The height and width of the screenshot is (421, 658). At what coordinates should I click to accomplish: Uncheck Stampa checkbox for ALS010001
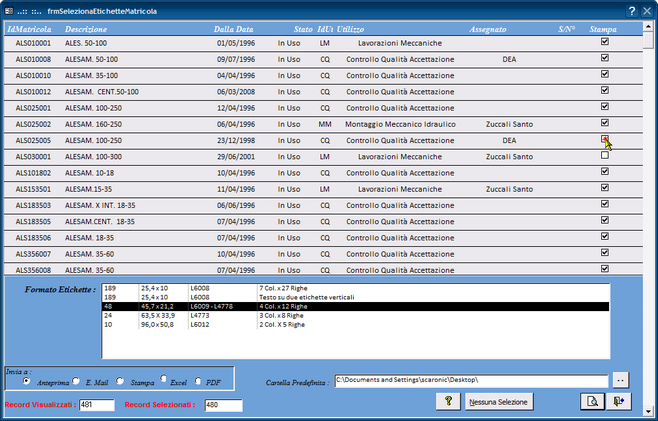[605, 42]
